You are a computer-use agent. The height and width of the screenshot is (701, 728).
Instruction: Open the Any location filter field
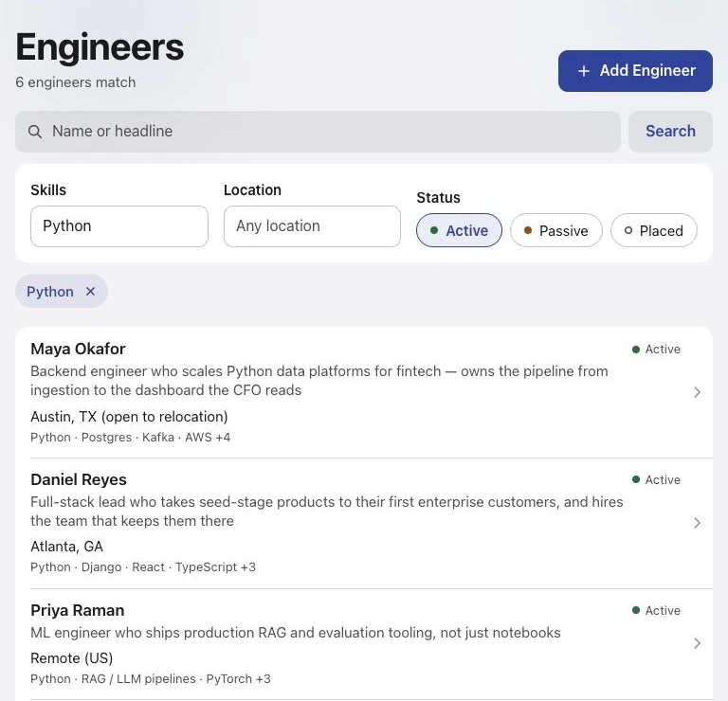312,226
